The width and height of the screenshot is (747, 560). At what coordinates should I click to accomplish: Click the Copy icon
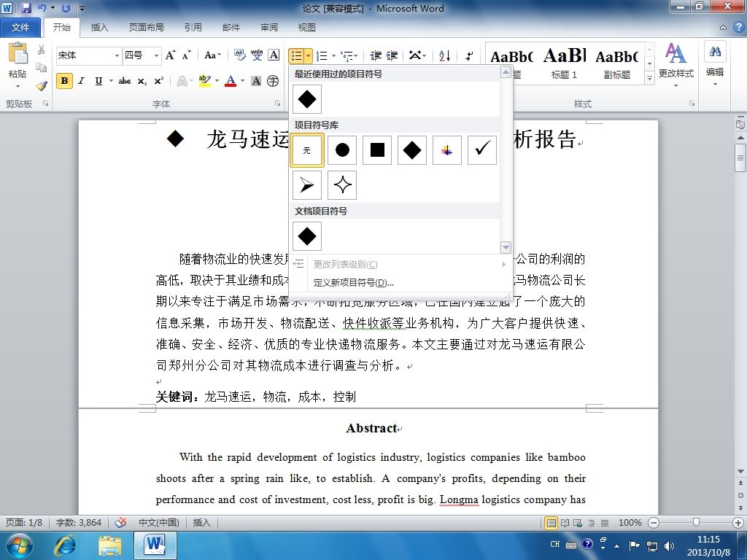click(x=42, y=68)
